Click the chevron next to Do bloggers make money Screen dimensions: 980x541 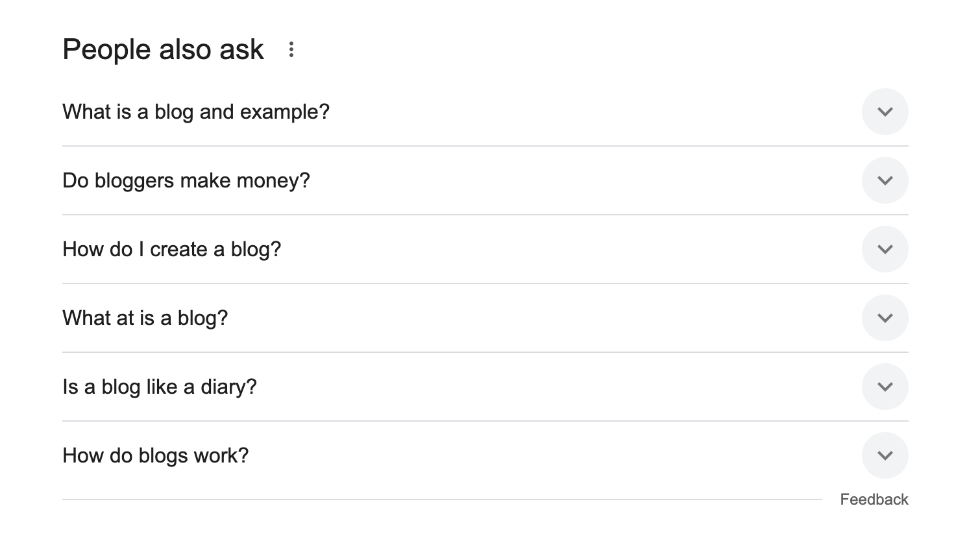tap(885, 180)
